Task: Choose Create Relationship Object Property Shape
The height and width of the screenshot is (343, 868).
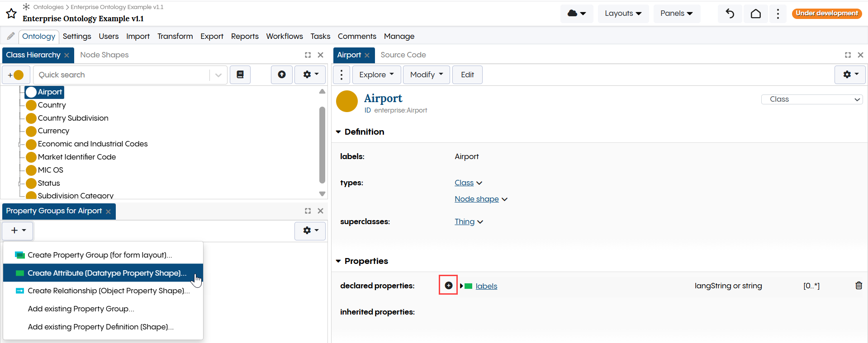Action: coord(103,291)
